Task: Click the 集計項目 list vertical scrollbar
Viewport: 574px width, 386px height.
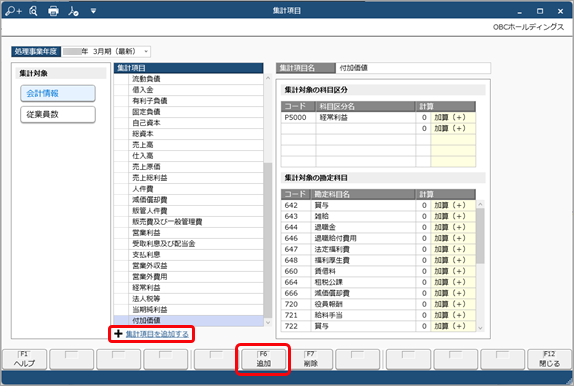Action: pyautogui.click(x=268, y=240)
